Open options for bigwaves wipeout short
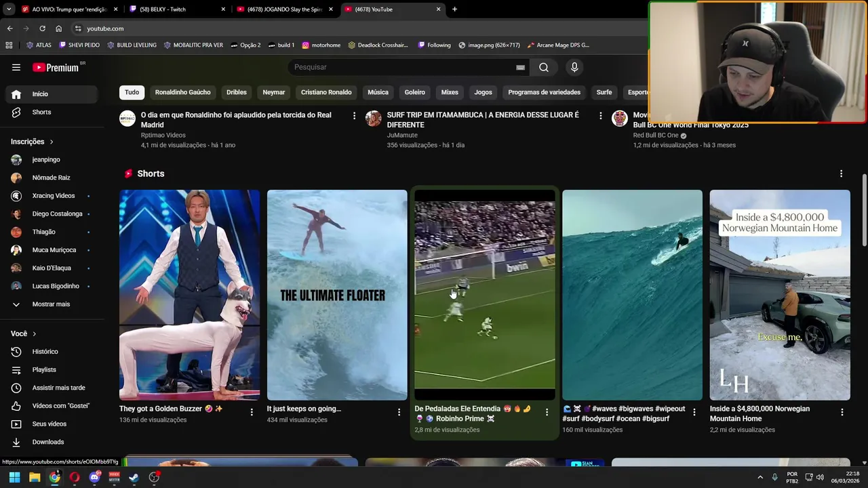This screenshot has width=868, height=488. pos(694,412)
